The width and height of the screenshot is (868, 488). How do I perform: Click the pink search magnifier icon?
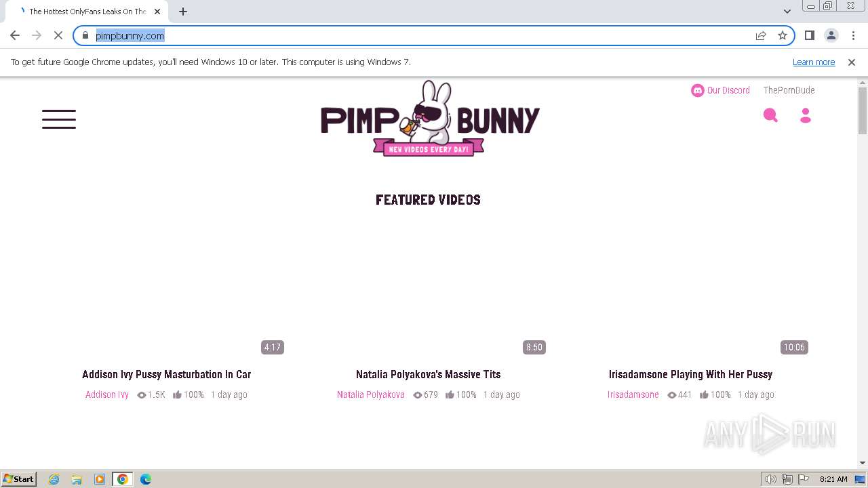tap(770, 116)
